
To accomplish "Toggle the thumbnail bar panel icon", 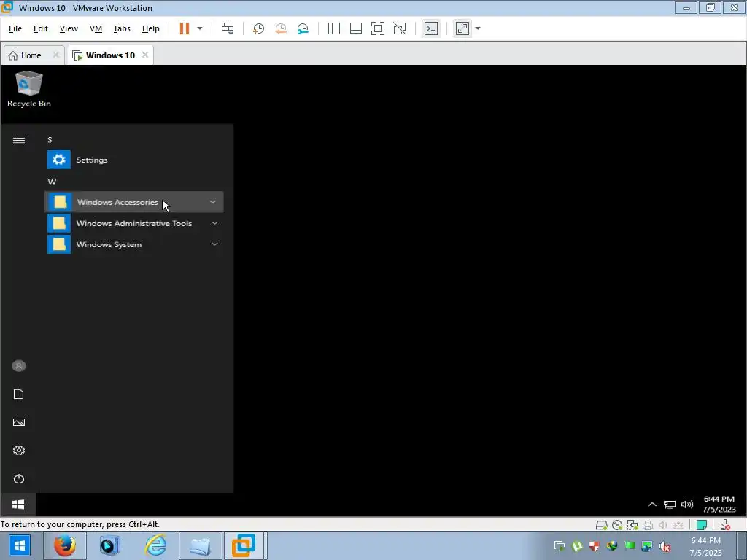I will tap(356, 28).
